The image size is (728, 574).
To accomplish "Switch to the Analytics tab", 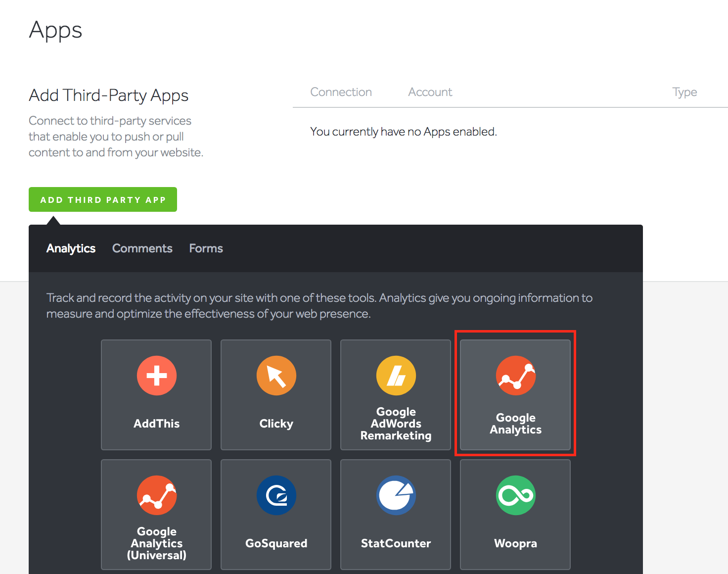I will tap(71, 248).
